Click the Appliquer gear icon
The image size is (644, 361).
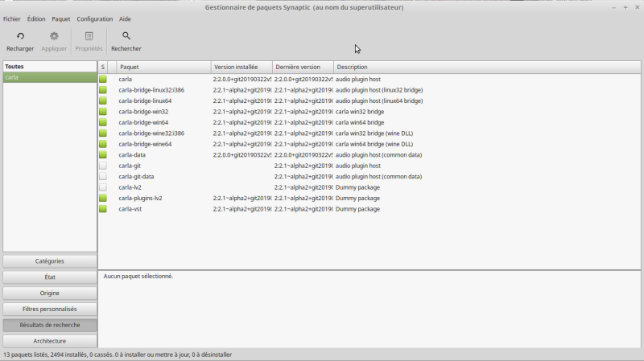click(x=54, y=36)
